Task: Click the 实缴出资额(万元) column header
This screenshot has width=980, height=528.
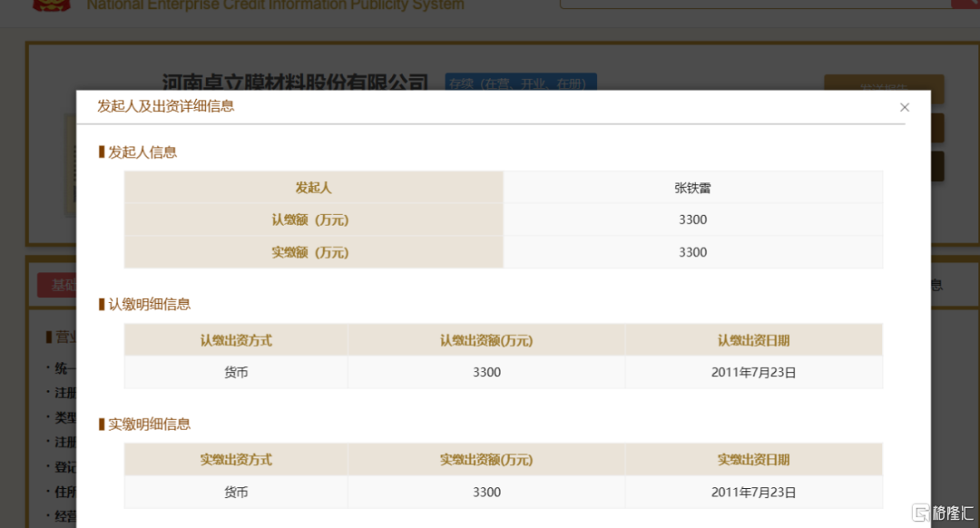Action: (486, 460)
